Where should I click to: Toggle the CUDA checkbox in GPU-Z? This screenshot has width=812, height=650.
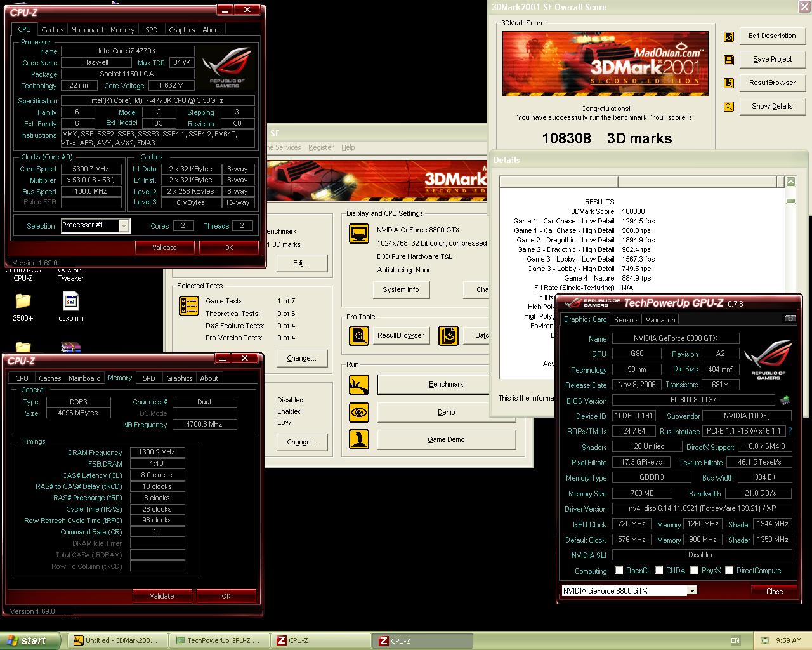pyautogui.click(x=659, y=571)
